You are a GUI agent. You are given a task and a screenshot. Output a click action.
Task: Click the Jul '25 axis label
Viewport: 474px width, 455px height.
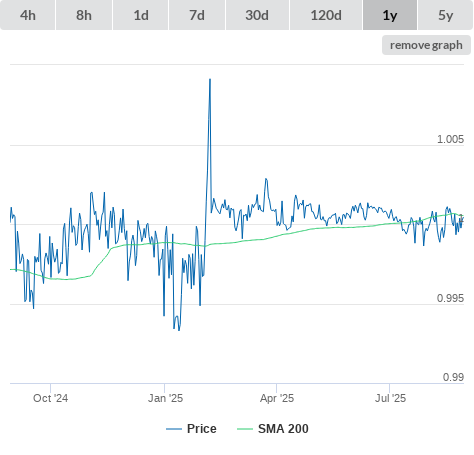click(x=390, y=398)
